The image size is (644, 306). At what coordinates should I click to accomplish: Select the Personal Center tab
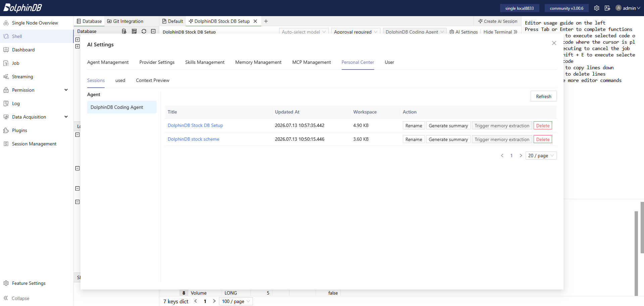pyautogui.click(x=358, y=62)
